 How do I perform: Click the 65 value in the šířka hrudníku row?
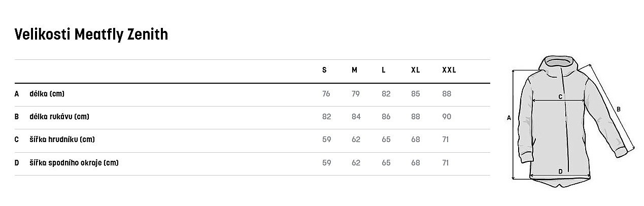386,140
